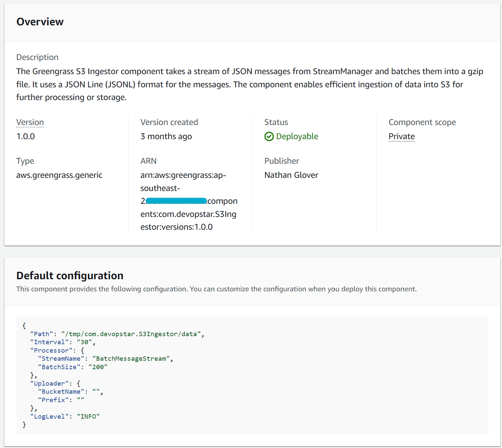Image resolution: width=502 pixels, height=448 pixels.
Task: Click the type value aws.greengrass.generic
Action: tap(59, 175)
